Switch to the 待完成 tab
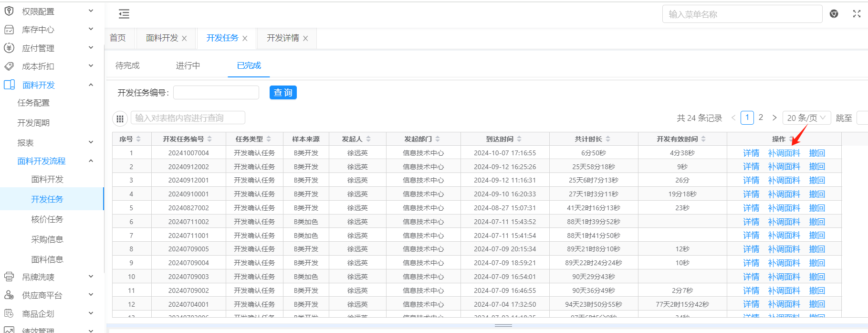The height and width of the screenshot is (333, 868). click(127, 65)
